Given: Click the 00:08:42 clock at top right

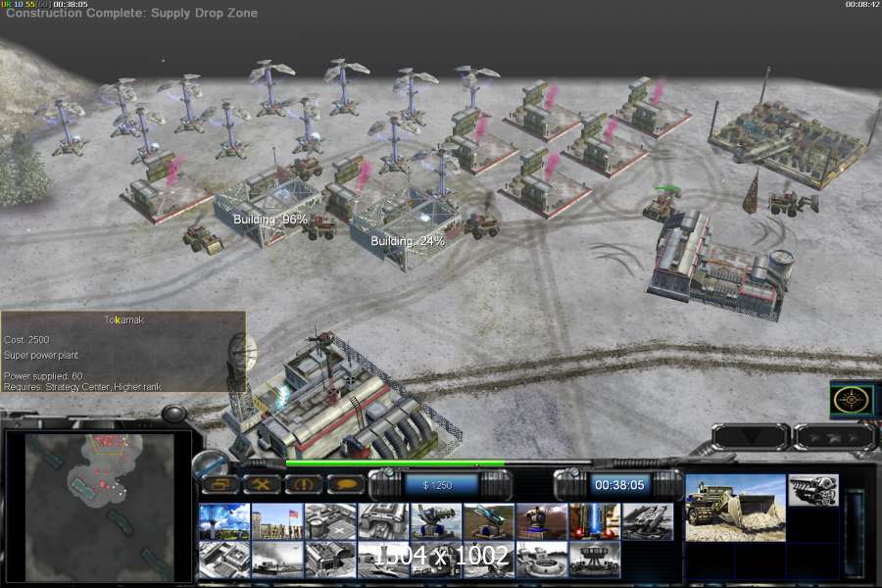Looking at the screenshot, I should (x=862, y=4).
